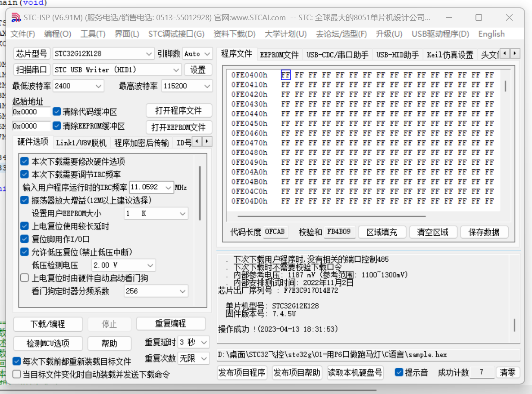This screenshot has height=394, width=532.
Task: Click code start address 0x0000 field
Action: point(31,112)
